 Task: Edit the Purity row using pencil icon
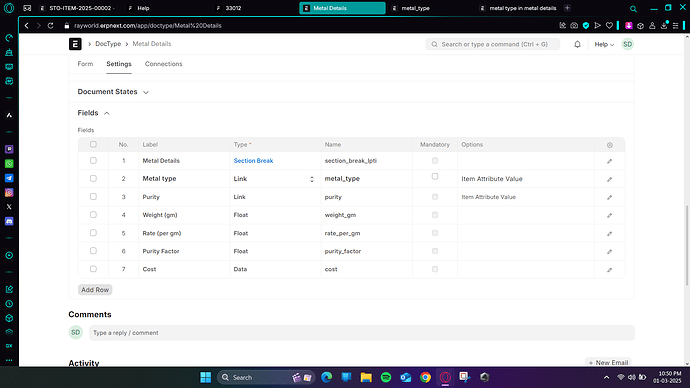click(609, 198)
